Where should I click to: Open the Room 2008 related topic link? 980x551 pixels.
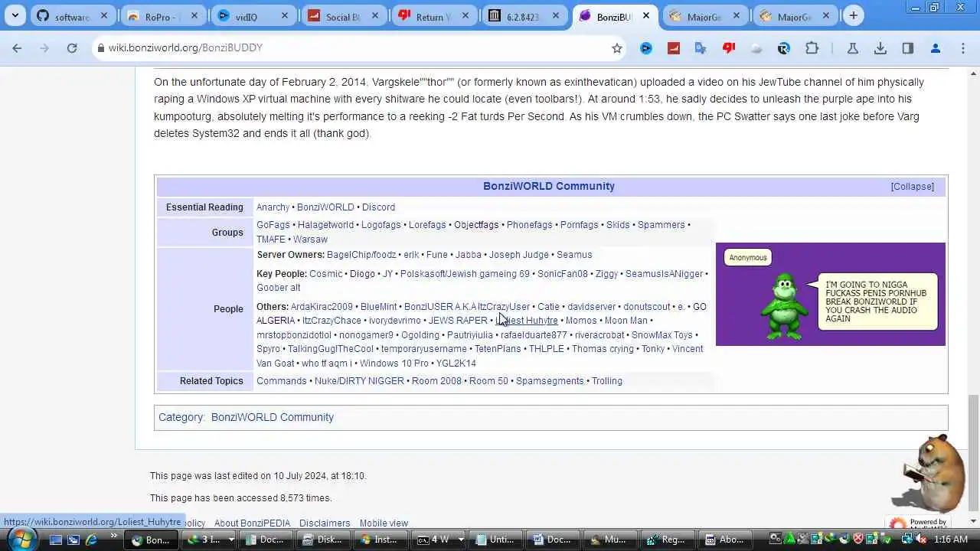tap(436, 381)
